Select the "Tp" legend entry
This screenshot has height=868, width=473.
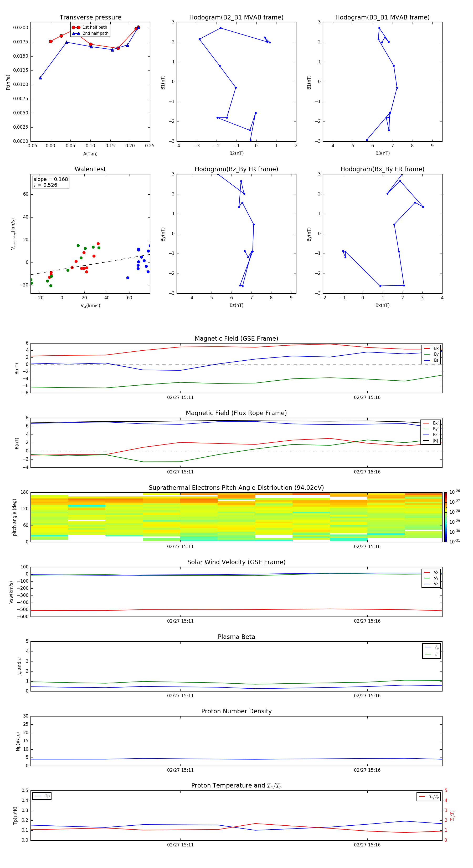42,796
